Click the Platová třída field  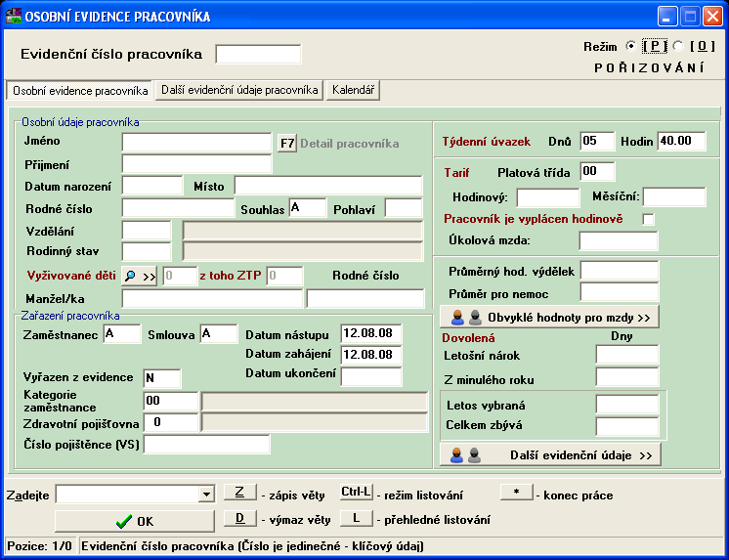(x=597, y=172)
